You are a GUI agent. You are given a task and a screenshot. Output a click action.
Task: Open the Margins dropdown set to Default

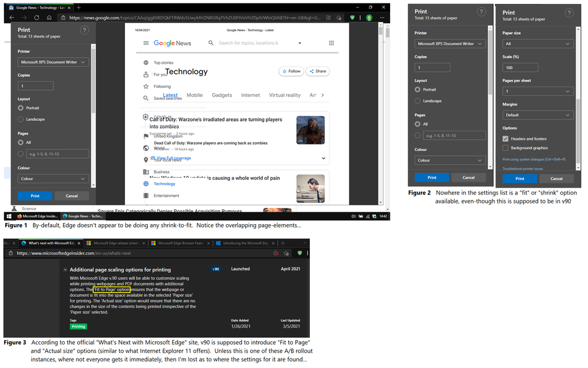[x=538, y=115]
